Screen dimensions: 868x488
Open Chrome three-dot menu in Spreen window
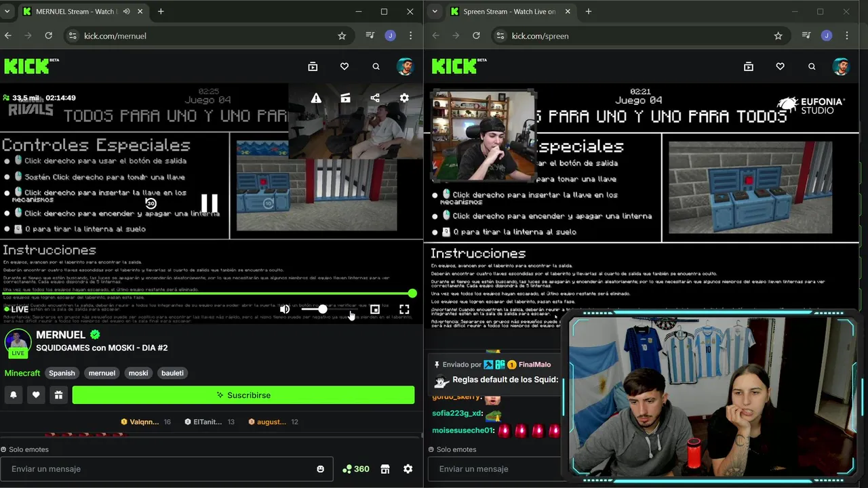coord(847,35)
